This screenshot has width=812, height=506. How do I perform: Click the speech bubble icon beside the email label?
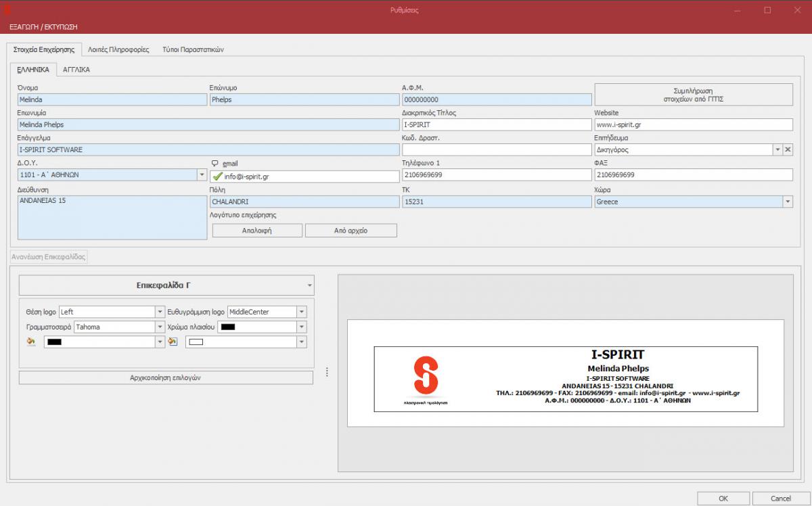coord(215,163)
